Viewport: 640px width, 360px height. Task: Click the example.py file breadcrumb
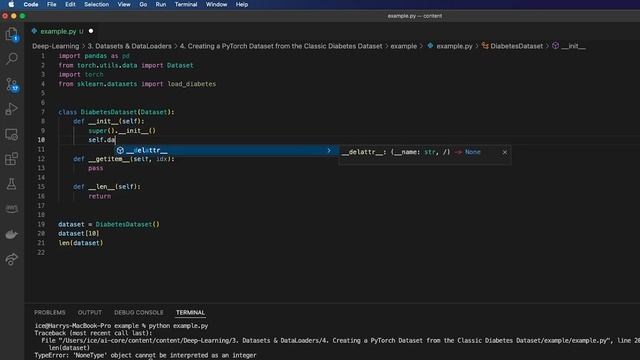(450, 46)
